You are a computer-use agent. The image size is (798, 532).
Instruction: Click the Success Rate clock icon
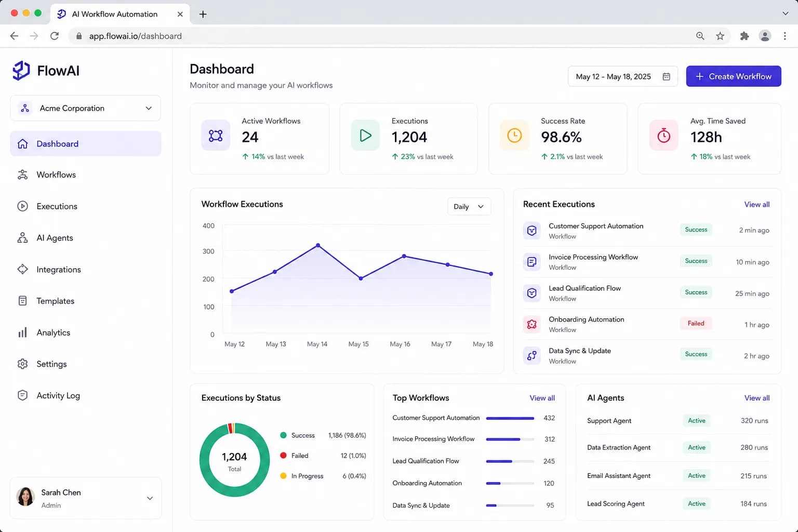(x=514, y=136)
